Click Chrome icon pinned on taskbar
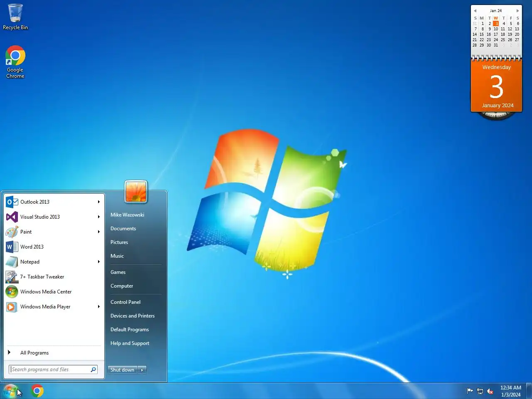Image resolution: width=532 pixels, height=399 pixels. coord(37,391)
